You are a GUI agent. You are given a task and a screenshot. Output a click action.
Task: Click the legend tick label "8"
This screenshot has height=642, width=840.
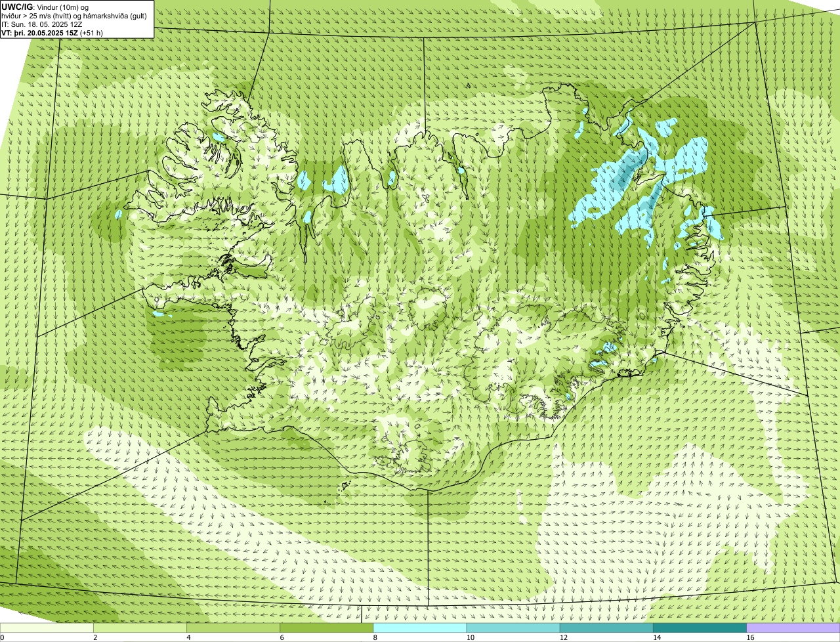tap(376, 637)
